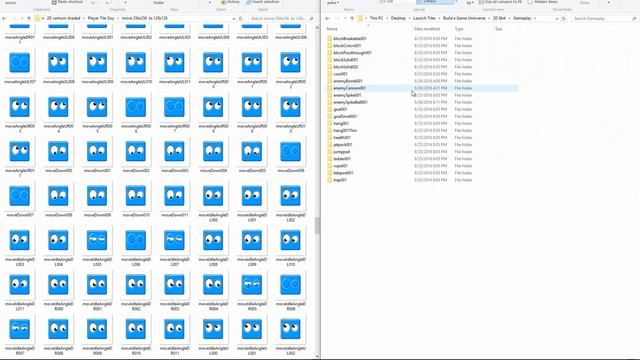Refresh the left window folder view
640x360 pixels.
click(241, 18)
